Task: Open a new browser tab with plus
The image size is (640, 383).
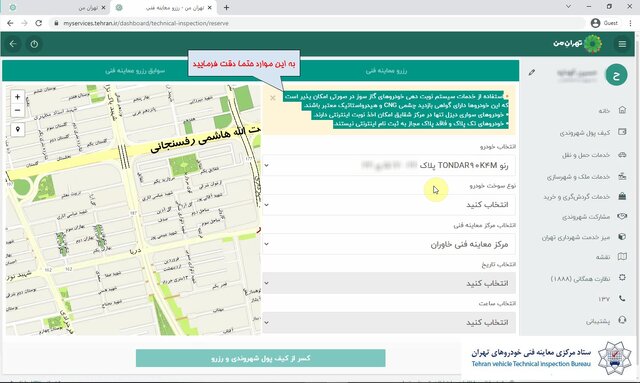Action: tap(226, 7)
